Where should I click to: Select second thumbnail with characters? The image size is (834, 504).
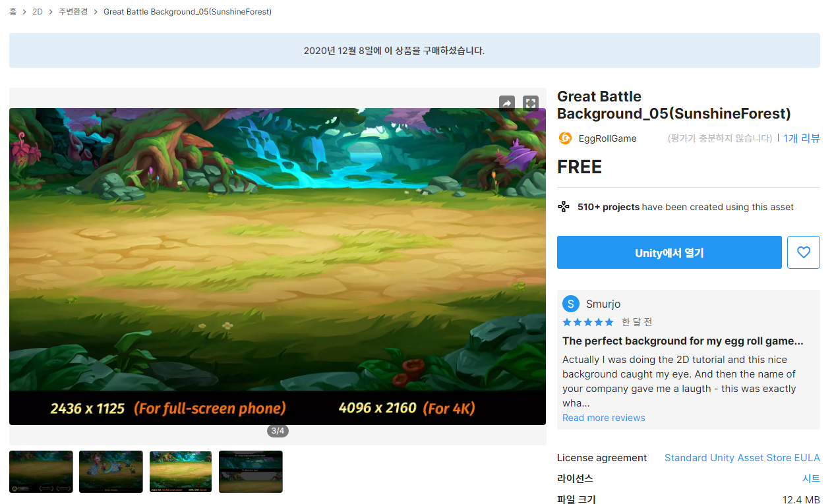(x=111, y=472)
